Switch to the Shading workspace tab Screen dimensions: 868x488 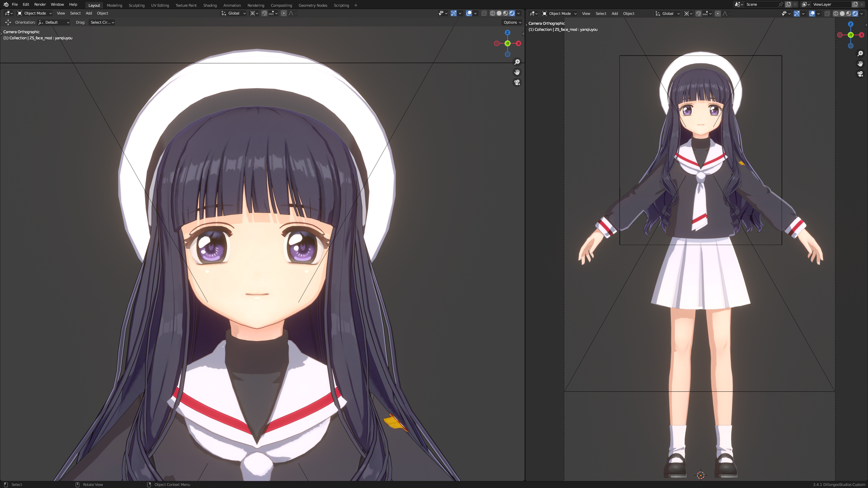[210, 5]
